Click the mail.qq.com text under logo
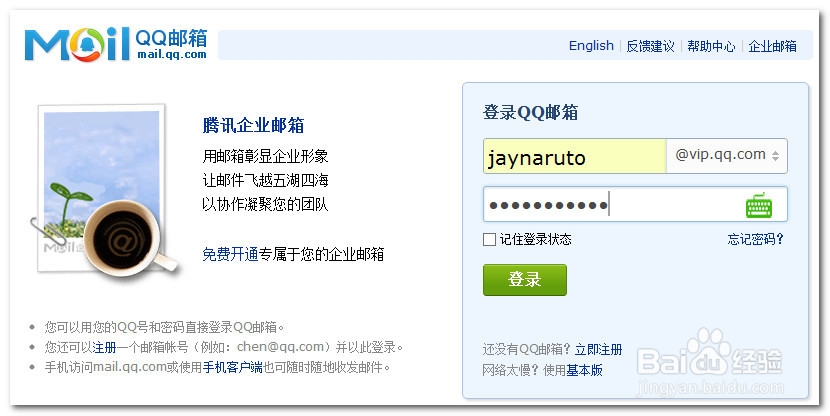The width and height of the screenshot is (830, 416). 172,55
